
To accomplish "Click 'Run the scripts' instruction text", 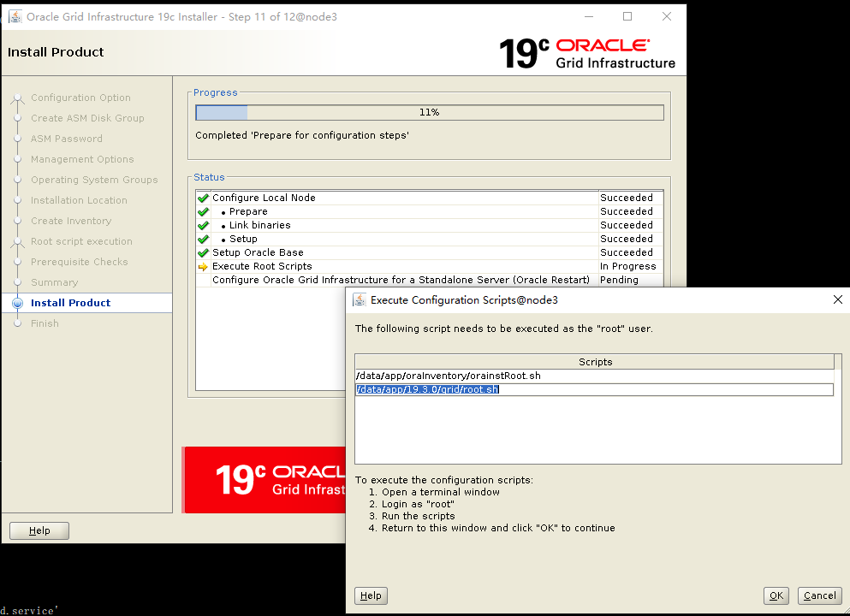I will coord(418,516).
